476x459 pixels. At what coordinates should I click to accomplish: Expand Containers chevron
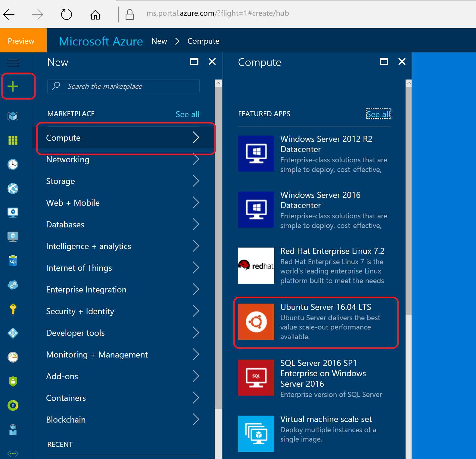coord(196,398)
